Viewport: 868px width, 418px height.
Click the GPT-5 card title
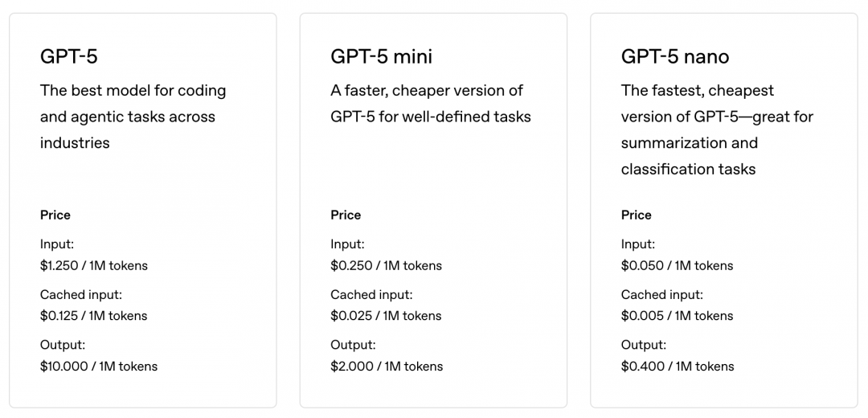pyautogui.click(x=69, y=56)
